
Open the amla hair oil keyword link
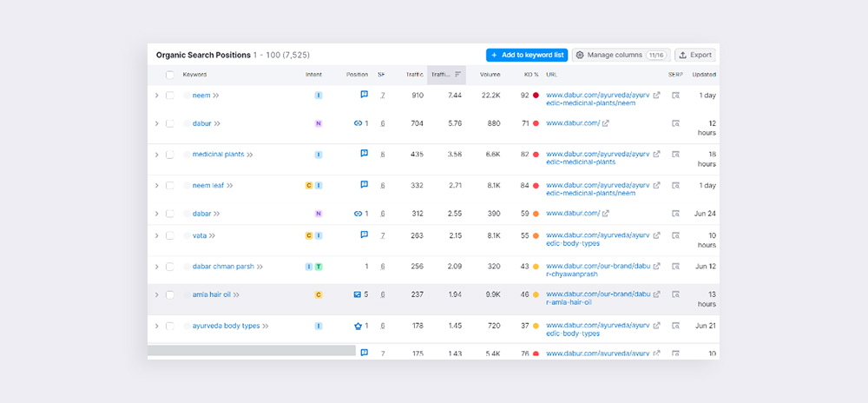212,294
